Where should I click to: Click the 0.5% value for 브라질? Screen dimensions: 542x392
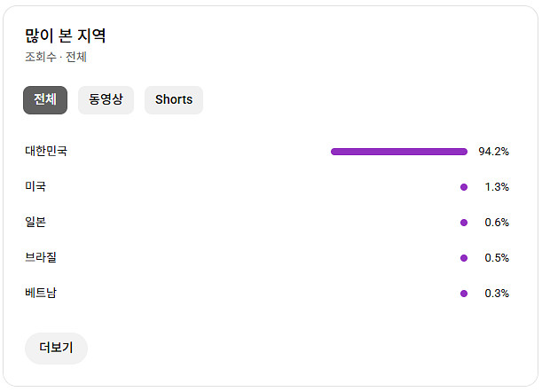(497, 258)
